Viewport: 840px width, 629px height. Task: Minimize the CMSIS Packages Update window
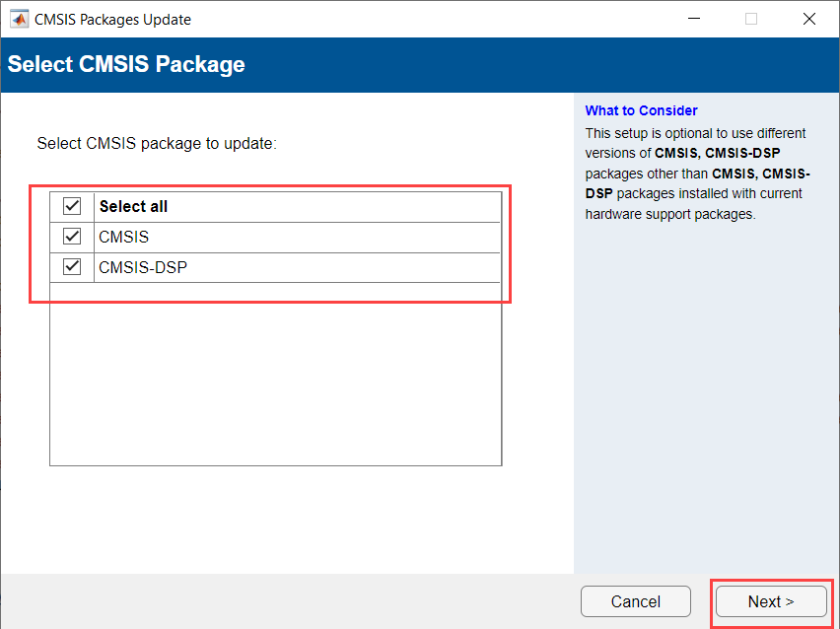tap(695, 19)
